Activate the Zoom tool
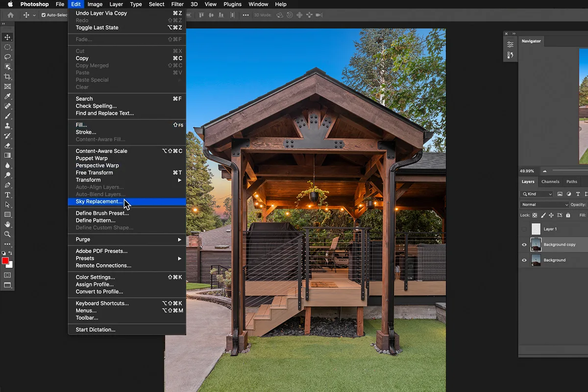Viewport: 588px width, 392px height. [x=7, y=234]
